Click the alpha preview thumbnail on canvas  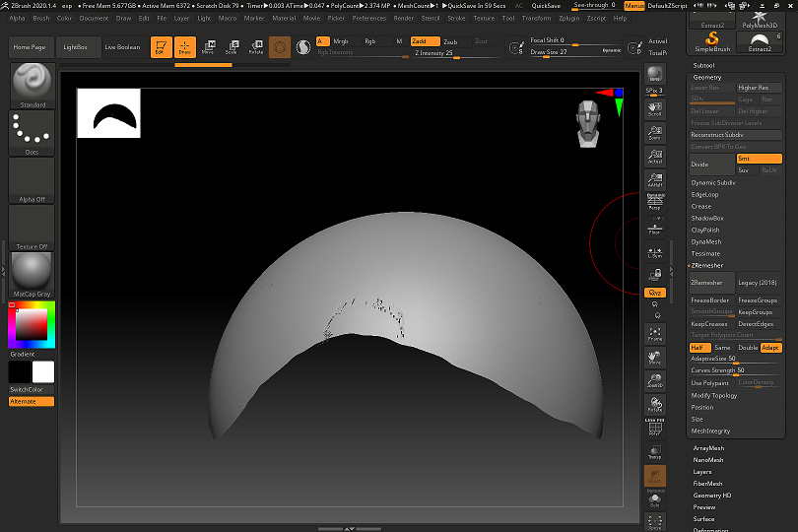click(x=108, y=113)
